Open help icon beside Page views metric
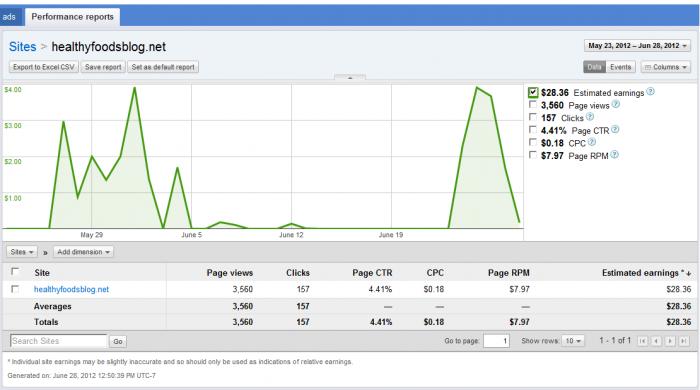The image size is (700, 390). pyautogui.click(x=616, y=104)
